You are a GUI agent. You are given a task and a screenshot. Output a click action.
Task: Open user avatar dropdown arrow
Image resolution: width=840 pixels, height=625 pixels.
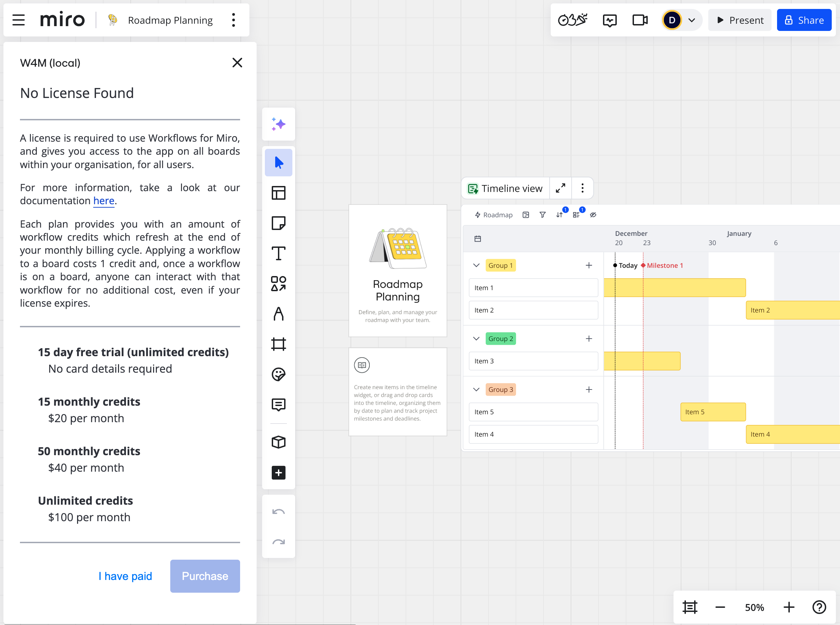(692, 20)
